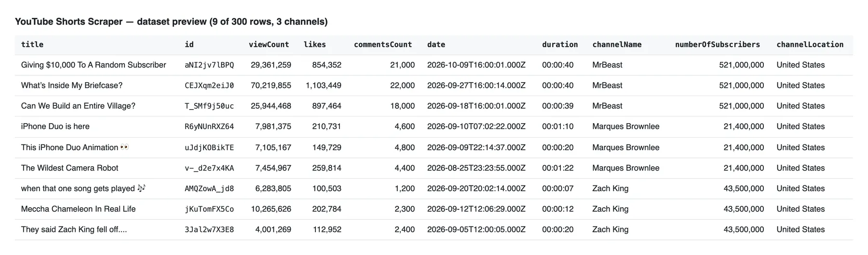Click date '2026-10-09T16:00:01.000Z'
The width and height of the screenshot is (868, 255).
[476, 65]
